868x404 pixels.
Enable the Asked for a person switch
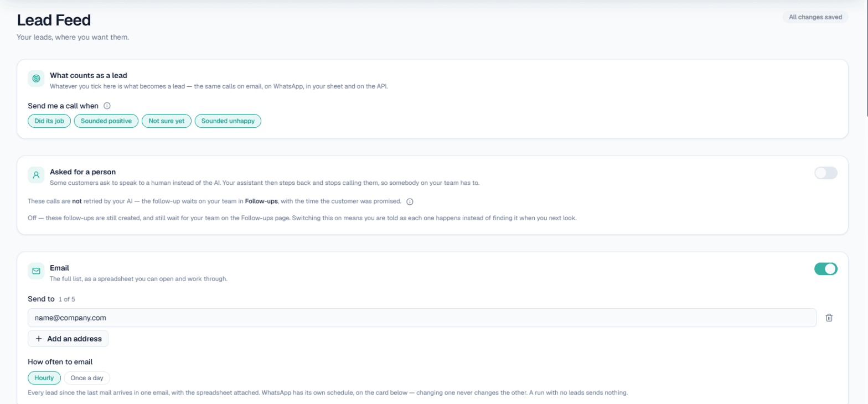point(825,173)
